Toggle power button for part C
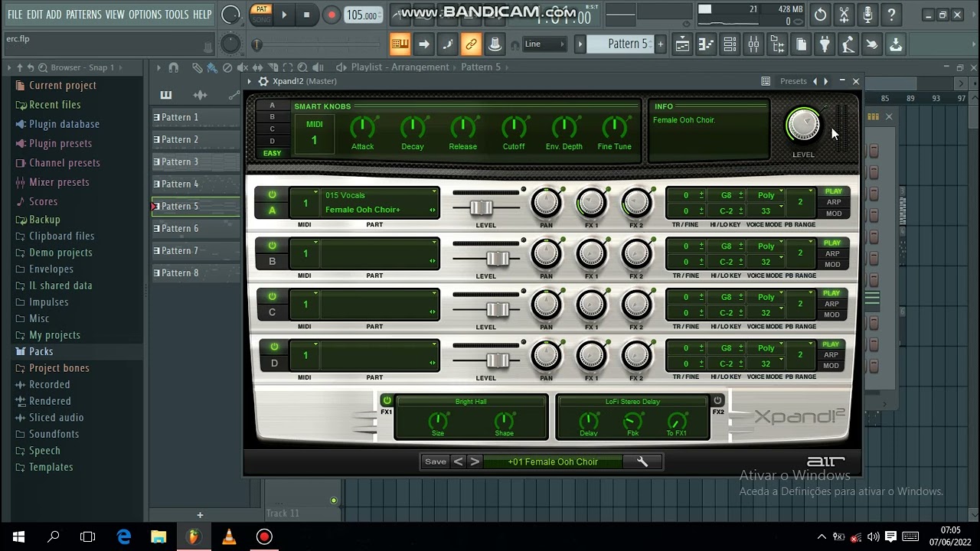 point(272,296)
